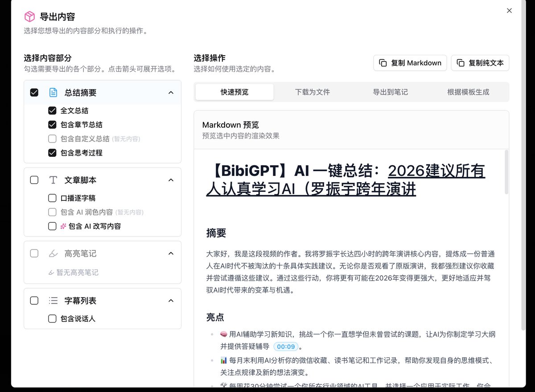Viewport: 535px width, 392px height.
Task: Switch to the 下载为文件 tab
Action: point(313,92)
